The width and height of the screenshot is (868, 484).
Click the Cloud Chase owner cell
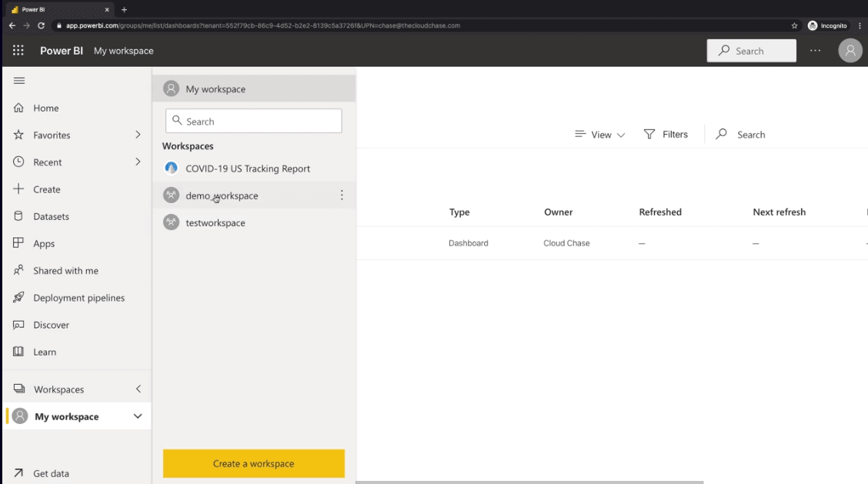[x=566, y=243]
